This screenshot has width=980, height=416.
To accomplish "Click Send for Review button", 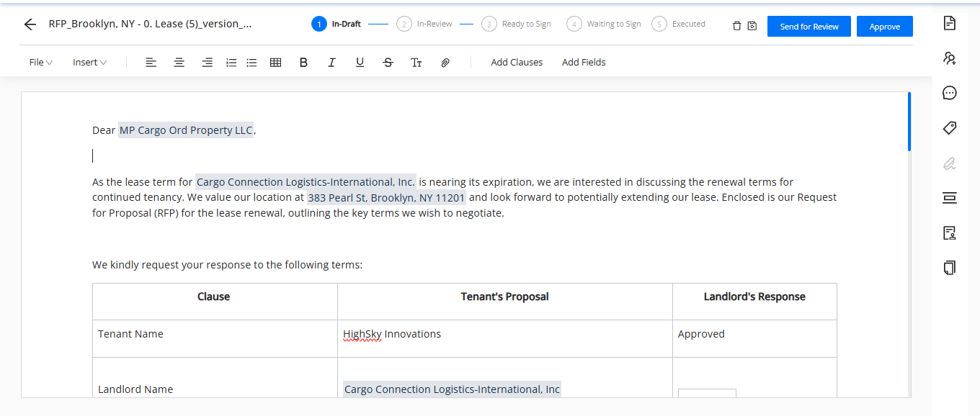I will [x=809, y=27].
